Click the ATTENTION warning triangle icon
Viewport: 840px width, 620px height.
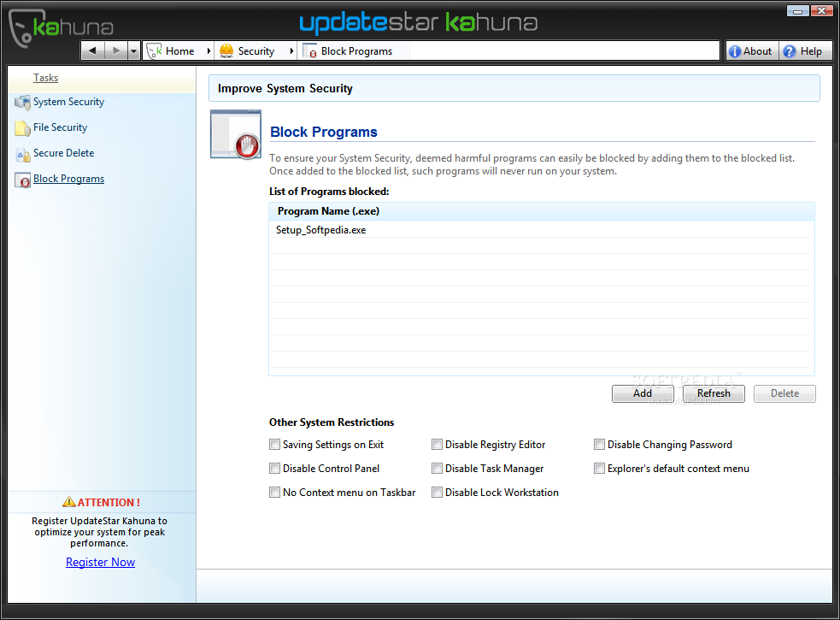(x=69, y=502)
